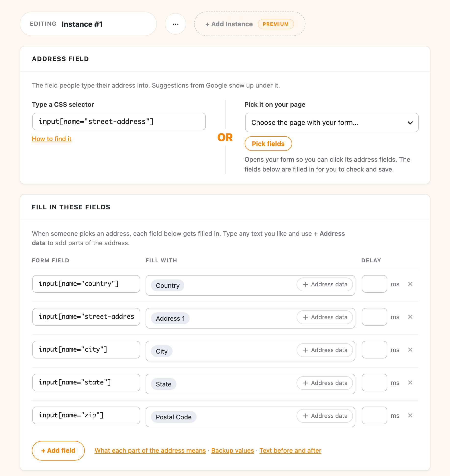Add address data to the City row
This screenshot has width=450, height=476.
tap(325, 350)
